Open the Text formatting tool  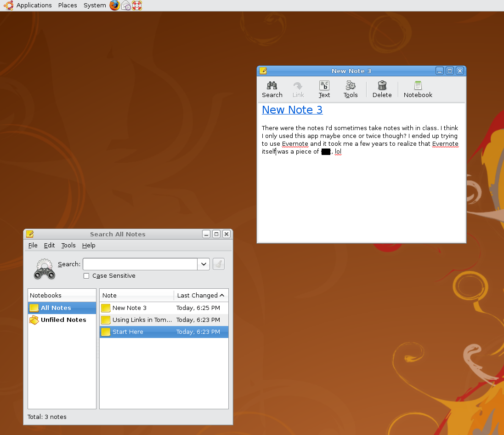324,89
